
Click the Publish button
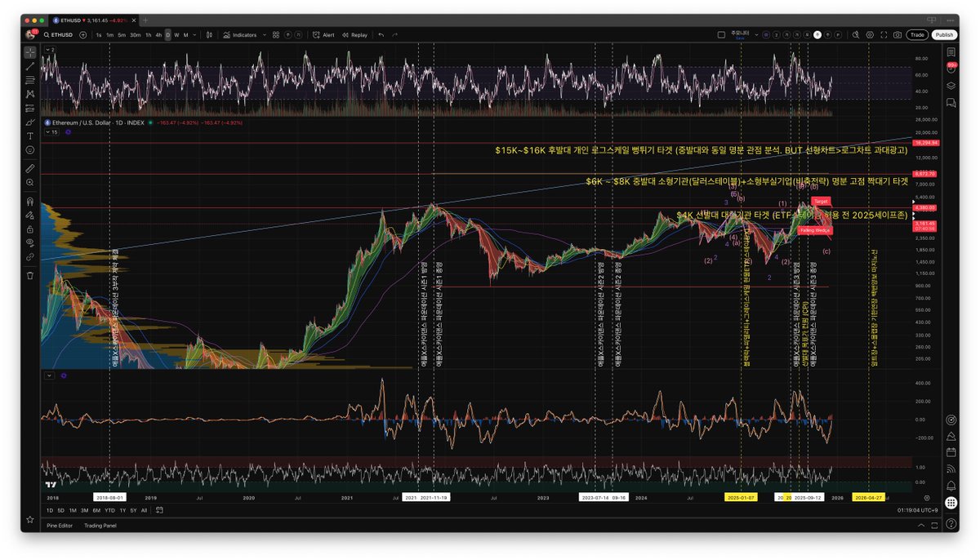click(x=944, y=35)
